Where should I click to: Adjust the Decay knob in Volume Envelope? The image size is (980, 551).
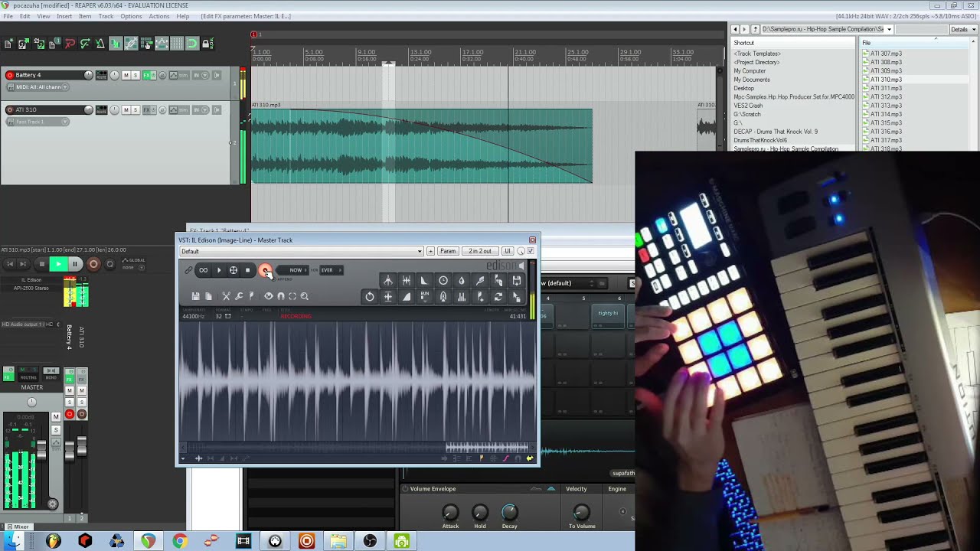pos(509,512)
